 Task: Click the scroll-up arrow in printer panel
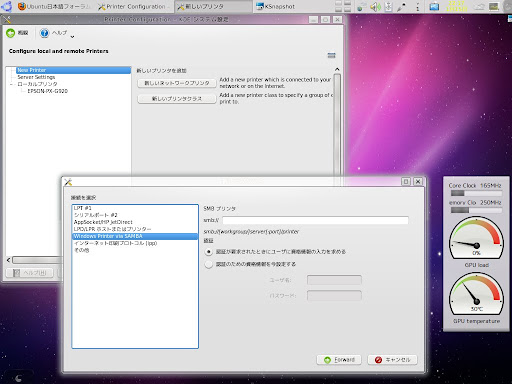point(337,69)
